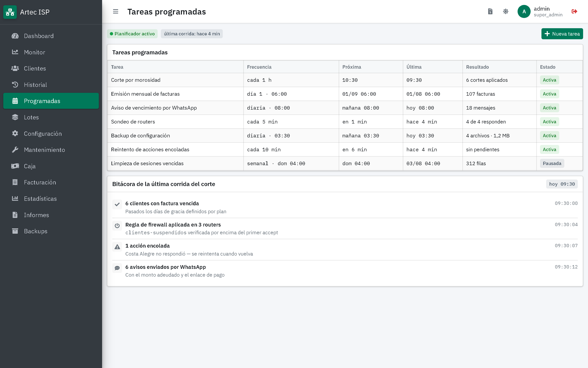
Task: Click the Configuración gear icon
Action: pyautogui.click(x=15, y=133)
